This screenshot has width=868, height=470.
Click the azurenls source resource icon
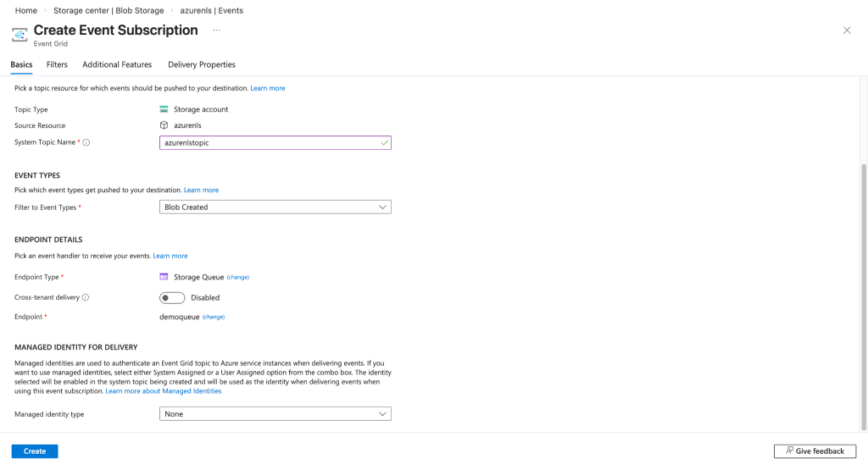click(x=164, y=125)
